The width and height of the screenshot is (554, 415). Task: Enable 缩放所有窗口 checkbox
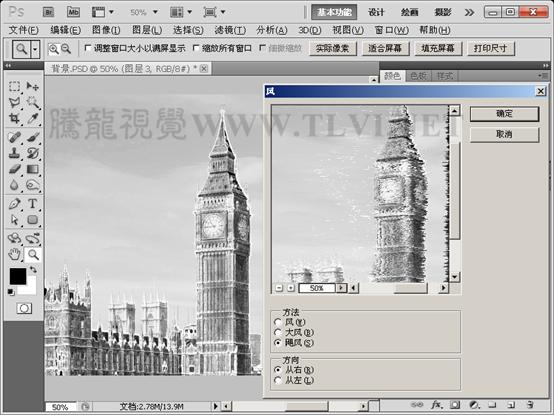pyautogui.click(x=196, y=48)
